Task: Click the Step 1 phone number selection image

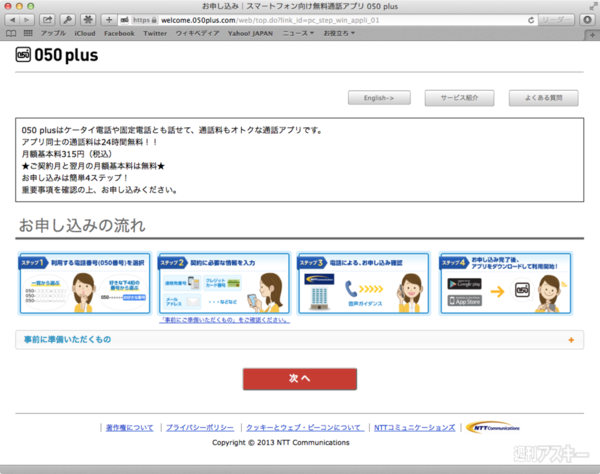Action: (85, 283)
